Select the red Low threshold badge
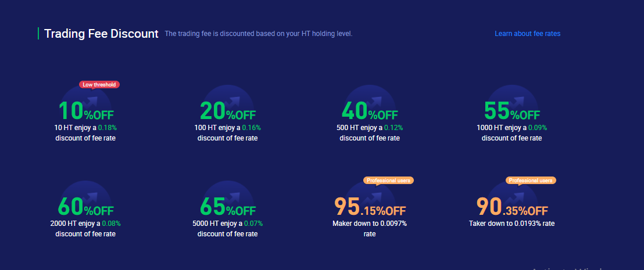Screen dimensions: 644x270 coord(99,85)
